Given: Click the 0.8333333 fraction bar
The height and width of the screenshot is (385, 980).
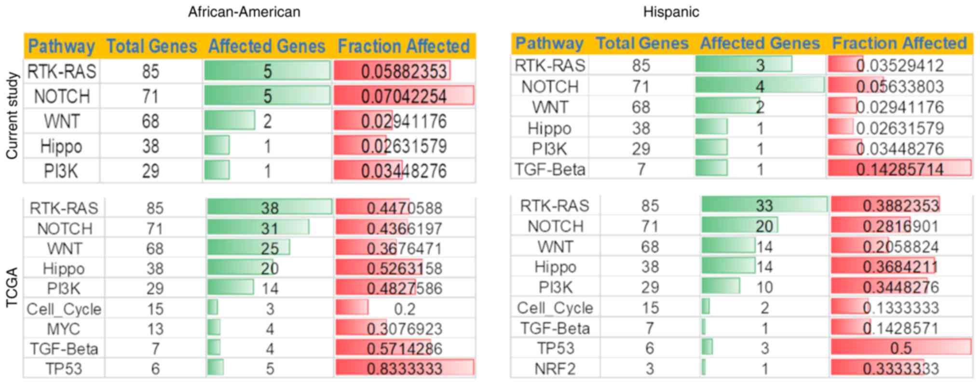Looking at the screenshot, I should point(404,369).
